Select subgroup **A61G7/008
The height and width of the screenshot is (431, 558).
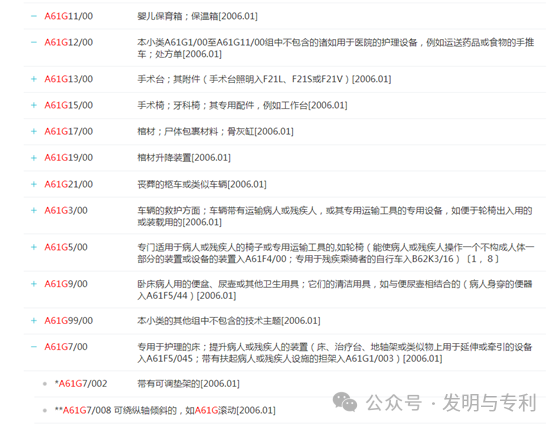tap(83, 410)
